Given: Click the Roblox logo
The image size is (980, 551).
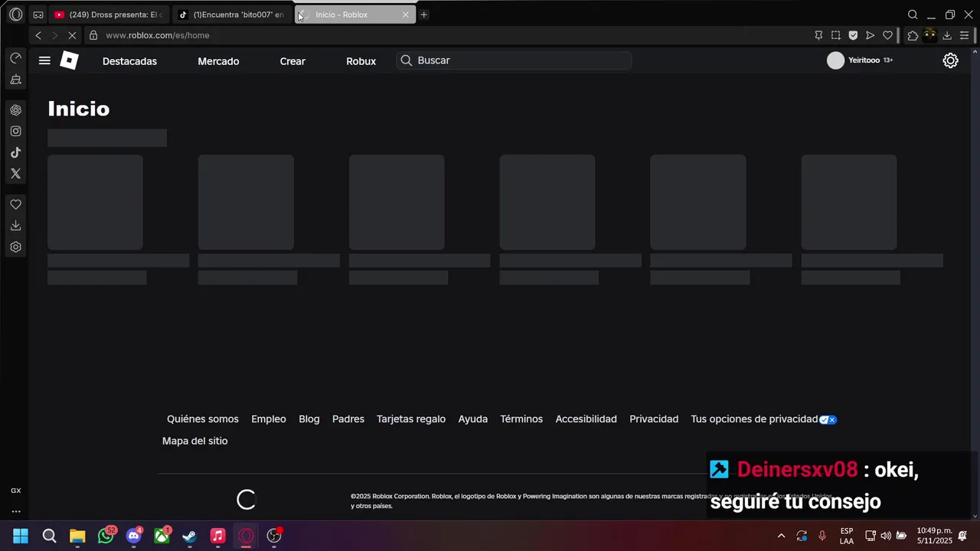Looking at the screenshot, I should click(x=69, y=60).
